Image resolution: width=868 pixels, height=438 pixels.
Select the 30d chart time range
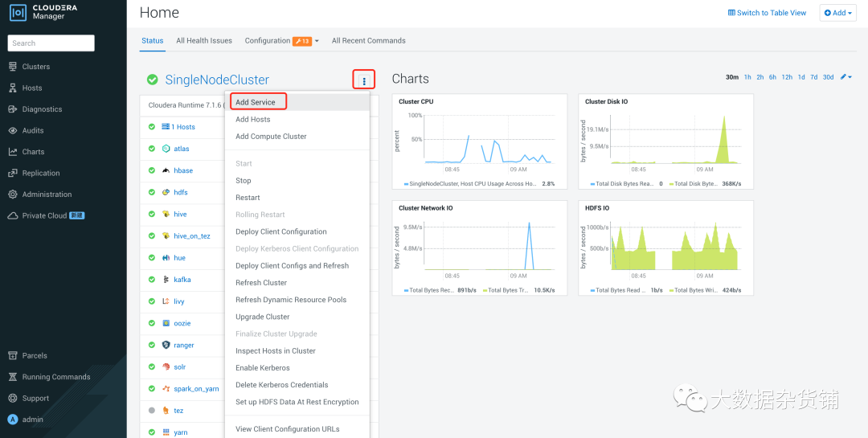pos(828,77)
